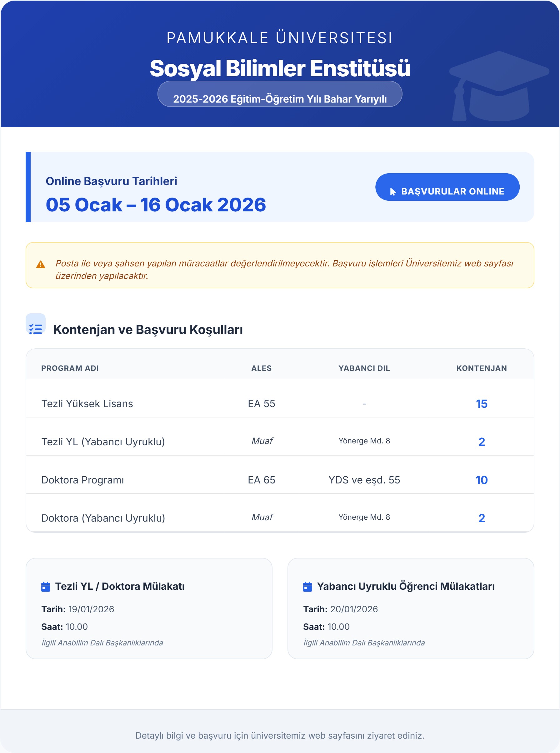The height and width of the screenshot is (753, 560).
Task: Click Tezli YL (Yabancı Uyruklu) program name
Action: [103, 442]
